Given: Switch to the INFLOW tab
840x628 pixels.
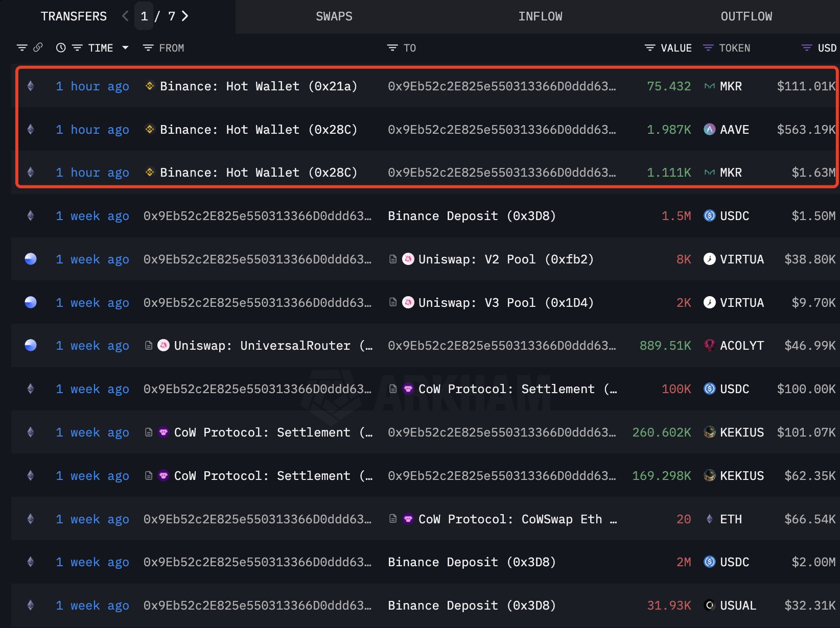Looking at the screenshot, I should coord(540,16).
